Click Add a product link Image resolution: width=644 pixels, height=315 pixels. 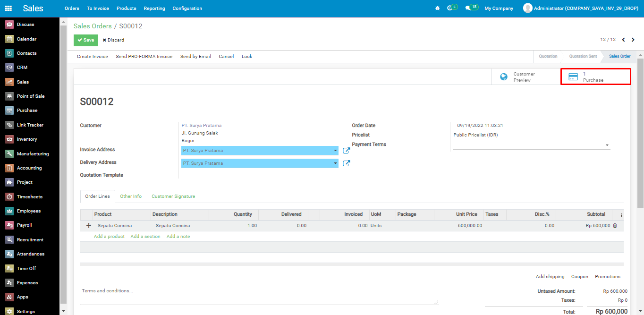point(109,237)
